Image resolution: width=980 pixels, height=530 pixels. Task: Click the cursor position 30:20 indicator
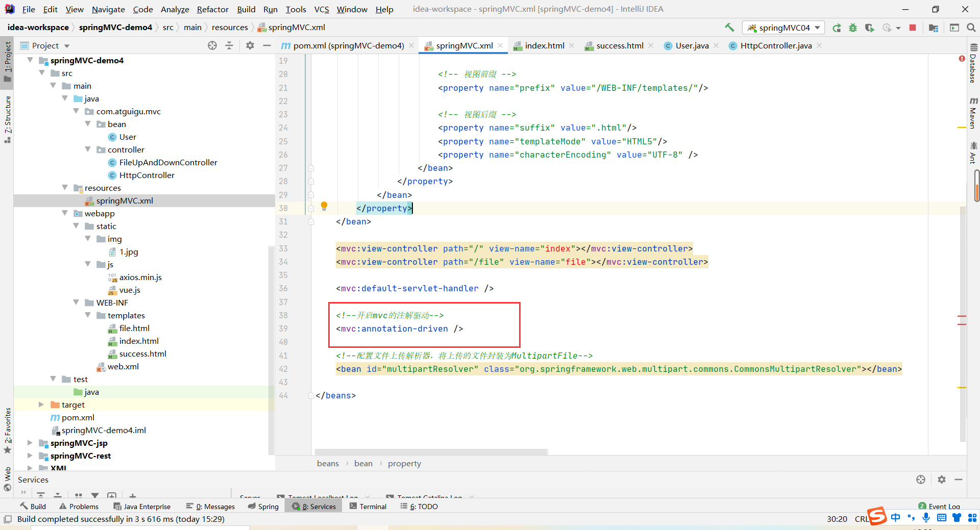[x=837, y=519]
